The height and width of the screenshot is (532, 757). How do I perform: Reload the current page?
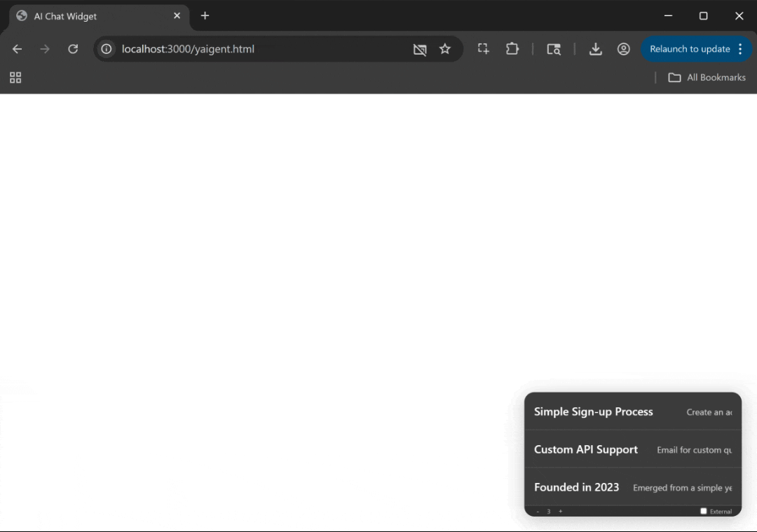(73, 49)
